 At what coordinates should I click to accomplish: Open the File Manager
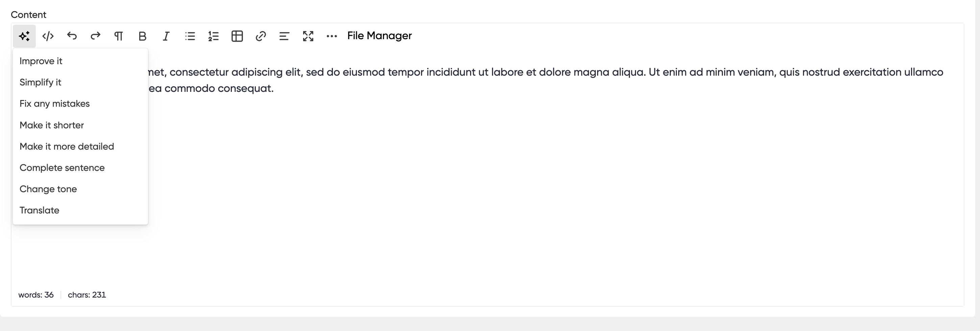click(379, 36)
